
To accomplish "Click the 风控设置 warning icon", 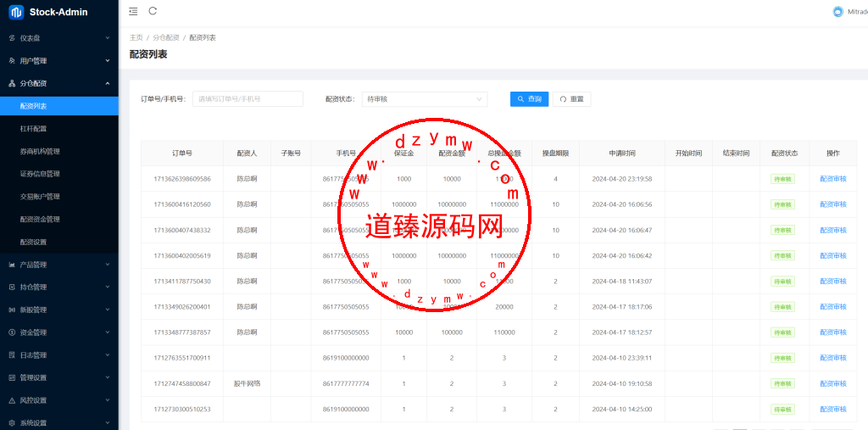I will [12, 400].
